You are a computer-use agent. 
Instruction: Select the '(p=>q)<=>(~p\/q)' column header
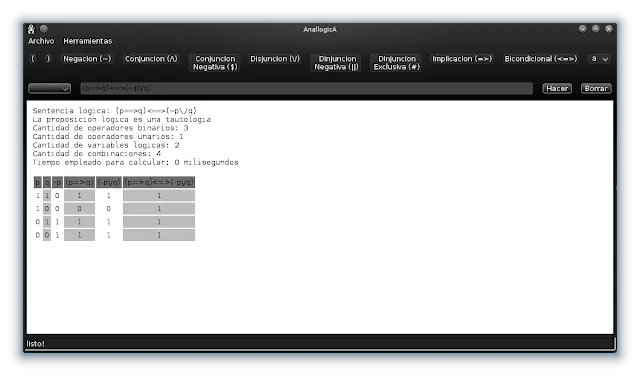(159, 182)
